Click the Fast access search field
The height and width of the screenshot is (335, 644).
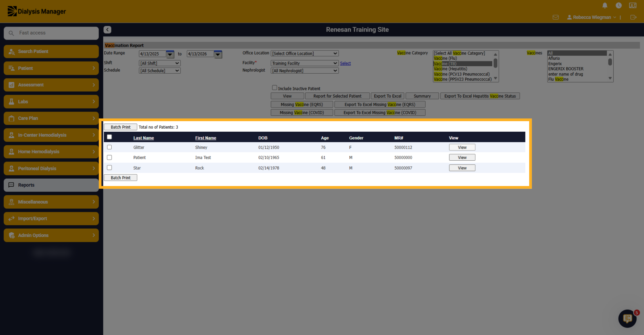tap(51, 33)
